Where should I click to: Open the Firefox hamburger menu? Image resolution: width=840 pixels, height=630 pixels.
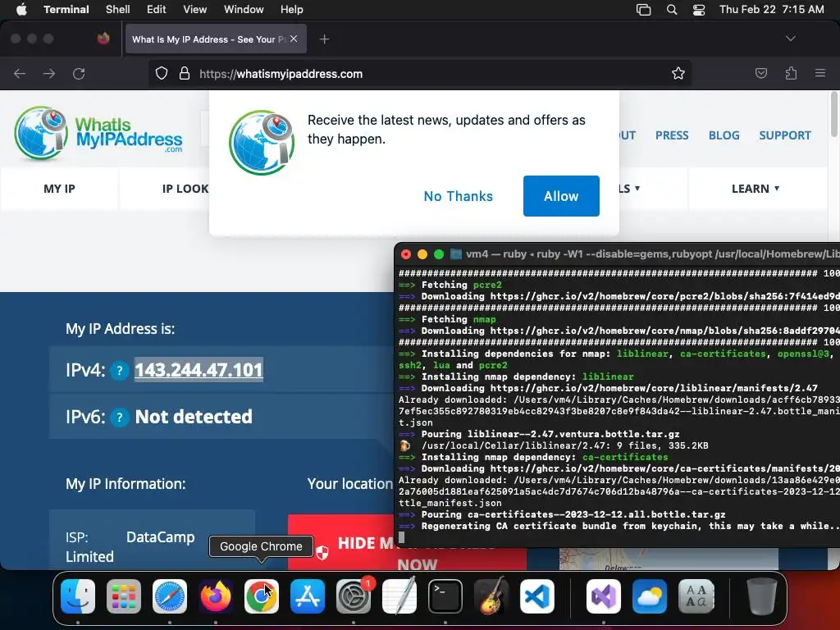click(820, 73)
